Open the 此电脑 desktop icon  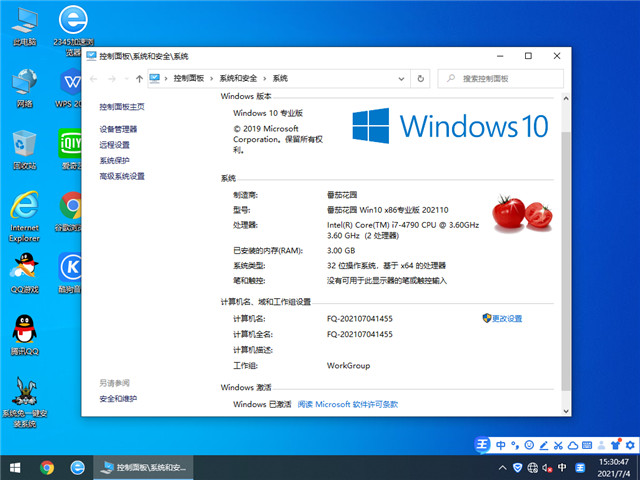(24, 27)
